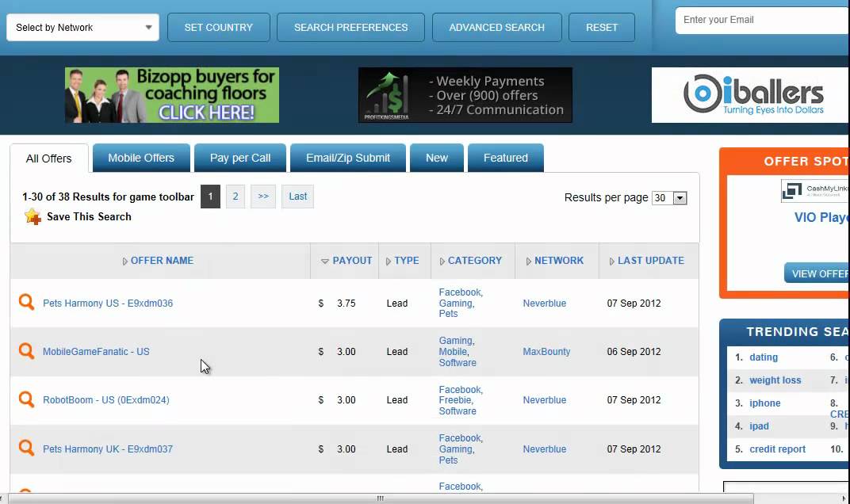Click Neverblue network in RobotBoom row

point(544,400)
